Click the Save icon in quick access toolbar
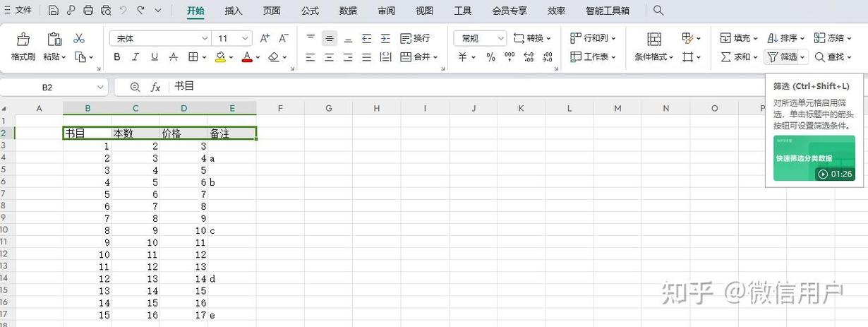Image resolution: width=868 pixels, height=327 pixels. click(x=54, y=11)
